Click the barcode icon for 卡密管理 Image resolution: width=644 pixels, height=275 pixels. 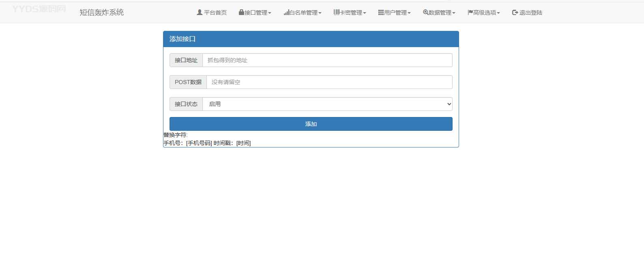336,13
